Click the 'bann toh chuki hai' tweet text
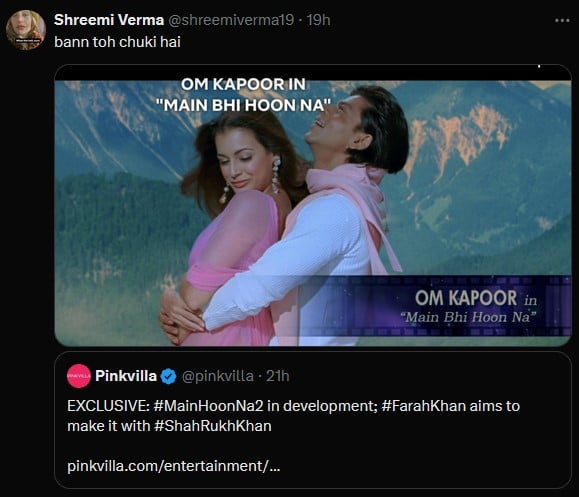The image size is (579, 497). (117, 42)
